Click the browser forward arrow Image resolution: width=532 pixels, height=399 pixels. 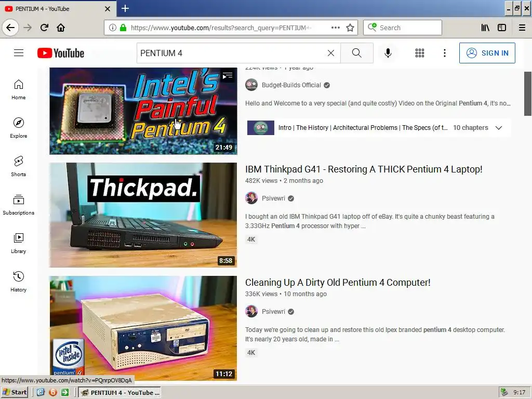28,28
